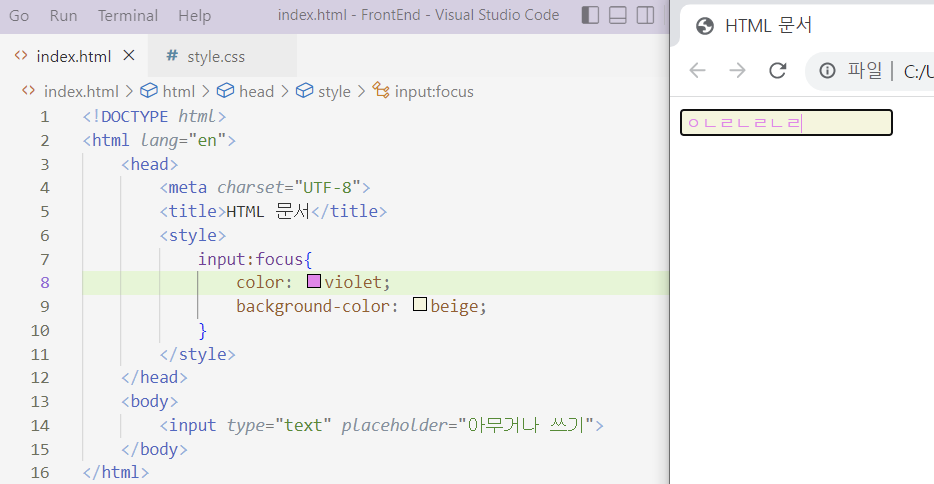Viewport: 934px width, 484px height.
Task: Go forward in the browser
Action: pyautogui.click(x=737, y=71)
